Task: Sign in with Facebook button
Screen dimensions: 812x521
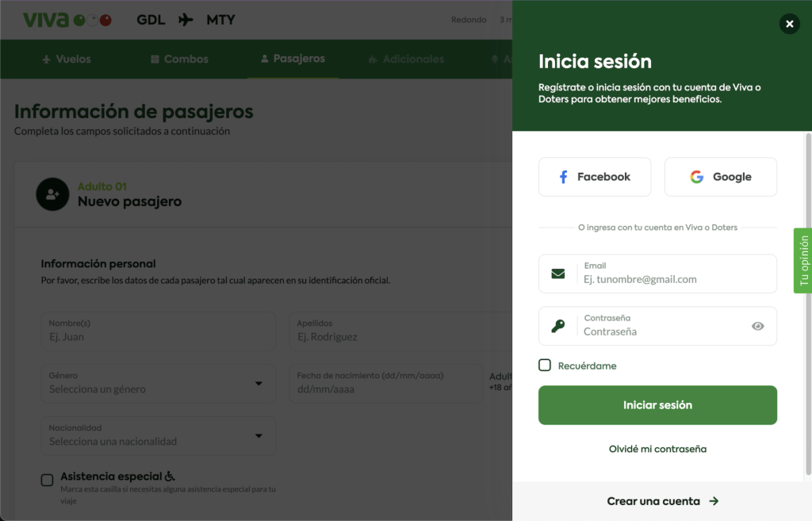Action: (595, 177)
